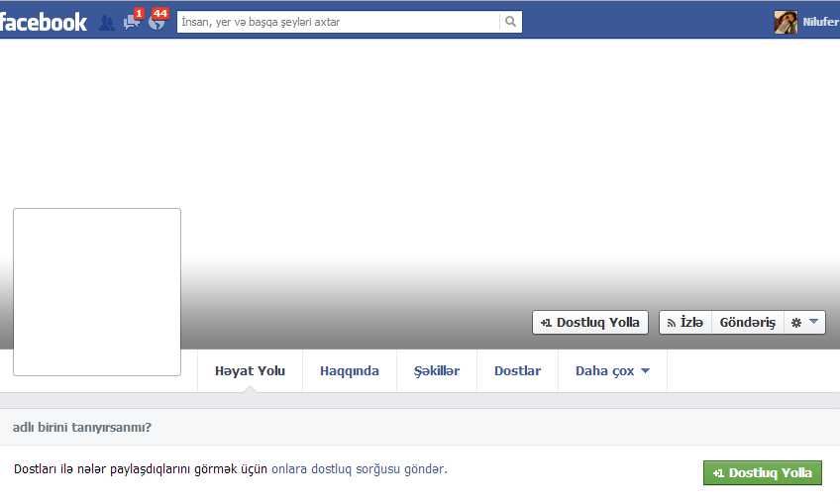Click the search magnifier icon
Image resolution: width=840 pixels, height=504 pixels.
510,21
